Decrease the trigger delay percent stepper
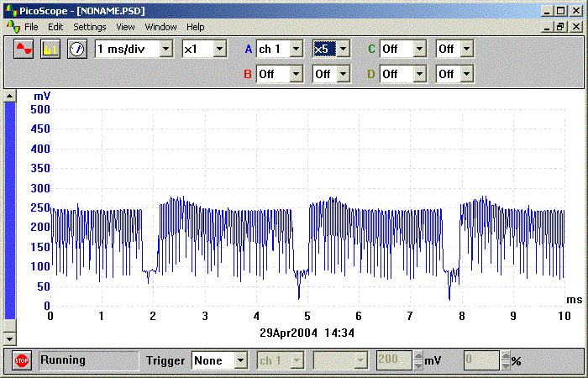 (x=506, y=365)
